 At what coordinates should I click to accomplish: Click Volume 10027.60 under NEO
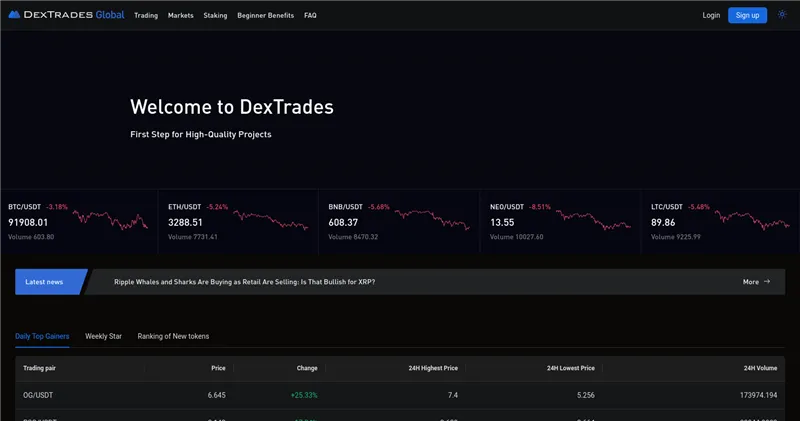[516, 237]
